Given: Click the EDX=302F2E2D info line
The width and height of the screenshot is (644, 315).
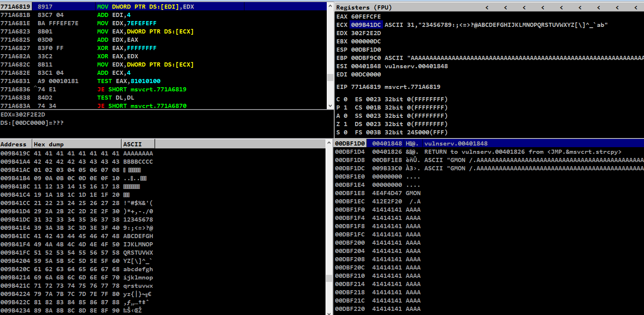Looking at the screenshot, I should tap(23, 115).
